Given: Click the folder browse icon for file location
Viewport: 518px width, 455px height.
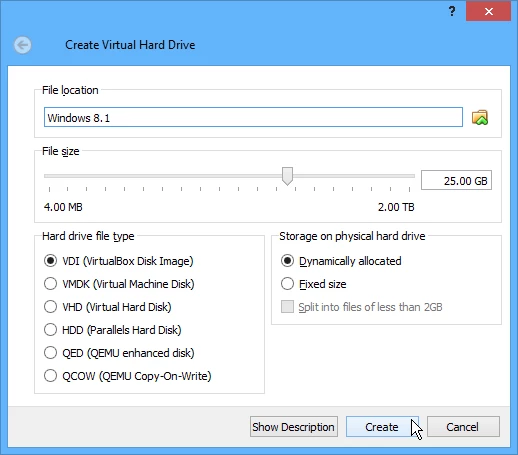Looking at the screenshot, I should tap(480, 118).
